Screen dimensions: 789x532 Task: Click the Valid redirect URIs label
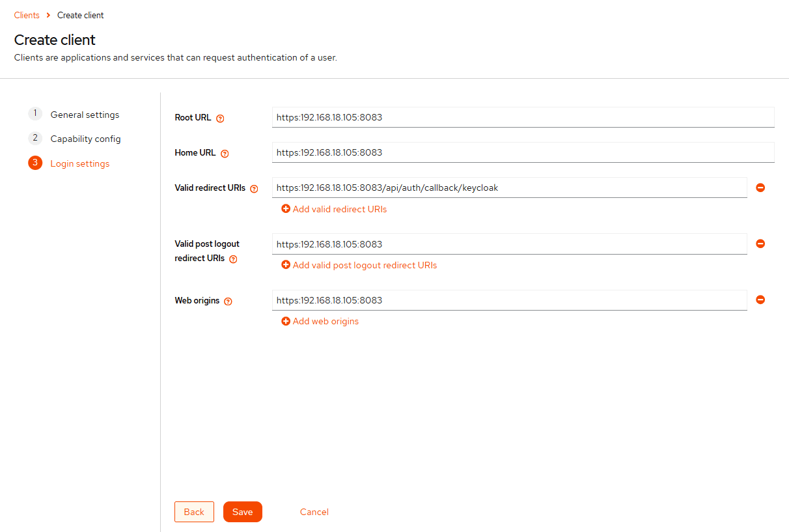(210, 188)
